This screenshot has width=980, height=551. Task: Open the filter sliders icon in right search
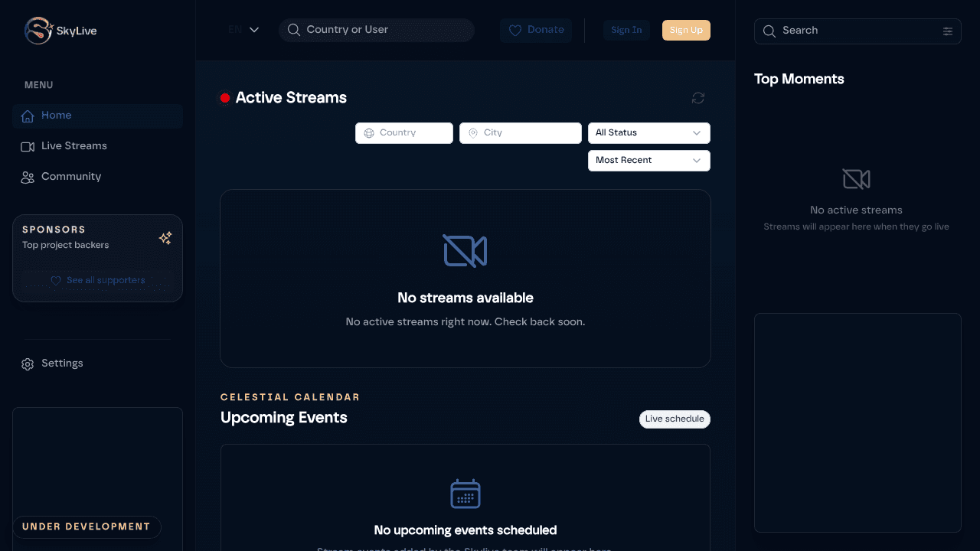pos(948,31)
